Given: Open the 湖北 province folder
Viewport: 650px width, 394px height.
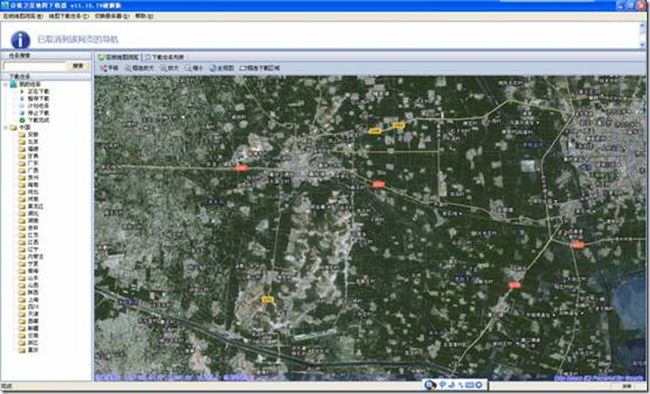Looking at the screenshot, I should (x=29, y=214).
